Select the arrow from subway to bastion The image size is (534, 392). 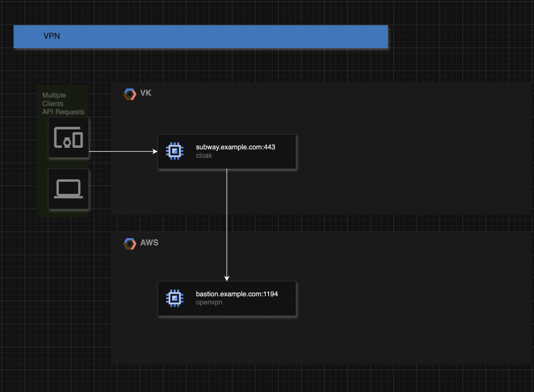pyautogui.click(x=227, y=223)
